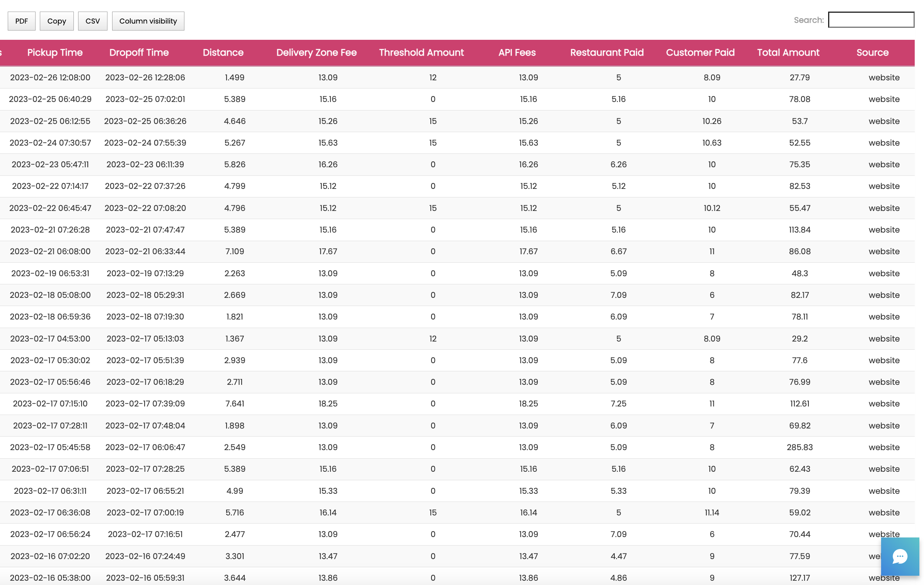924x585 pixels.
Task: Sort by Pickup Time column
Action: [x=55, y=53]
